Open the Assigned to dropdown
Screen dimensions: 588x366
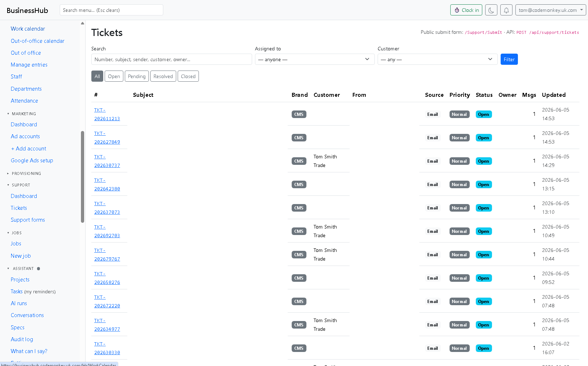[x=315, y=59]
